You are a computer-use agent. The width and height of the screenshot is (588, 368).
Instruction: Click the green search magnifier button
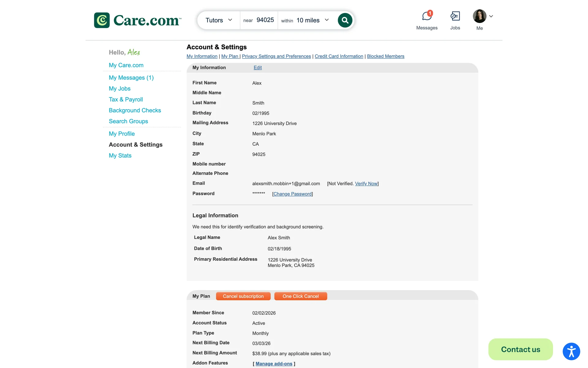point(345,20)
